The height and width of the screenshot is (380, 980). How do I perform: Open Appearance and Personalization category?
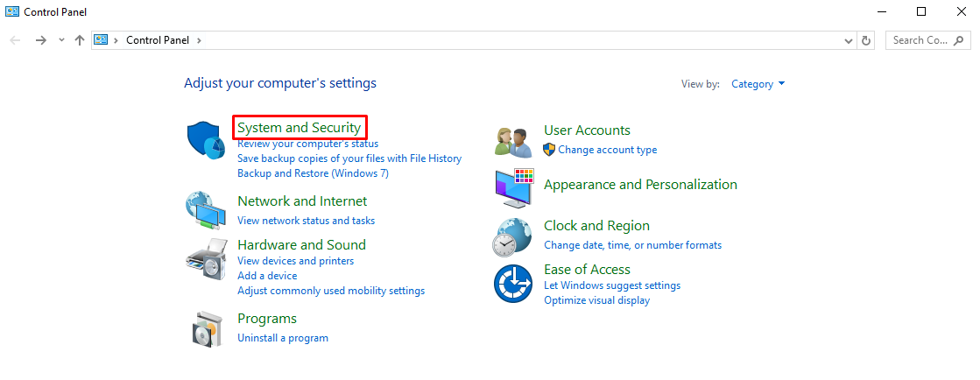(640, 185)
